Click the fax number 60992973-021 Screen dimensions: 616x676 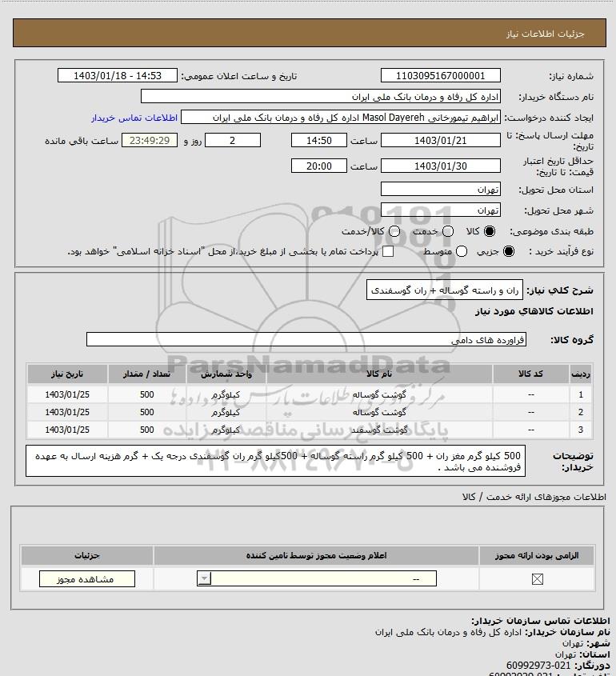(538, 666)
